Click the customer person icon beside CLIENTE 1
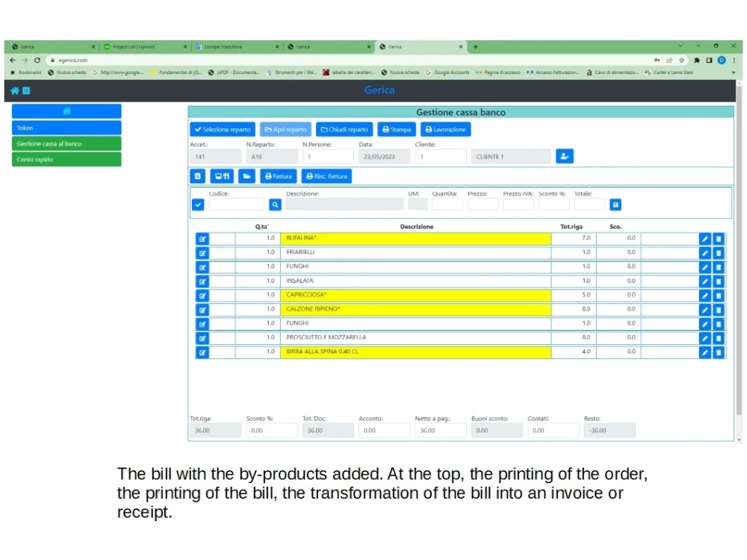The height and width of the screenshot is (560, 747). tap(565, 156)
